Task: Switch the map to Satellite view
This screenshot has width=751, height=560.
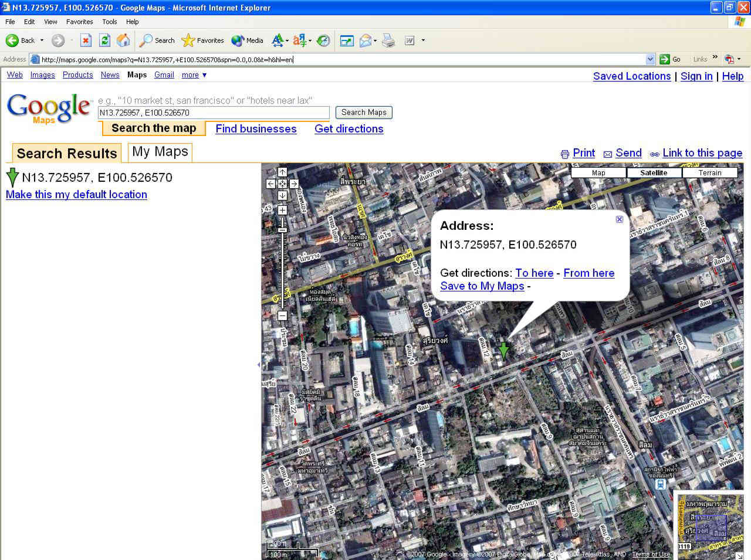Action: [654, 172]
